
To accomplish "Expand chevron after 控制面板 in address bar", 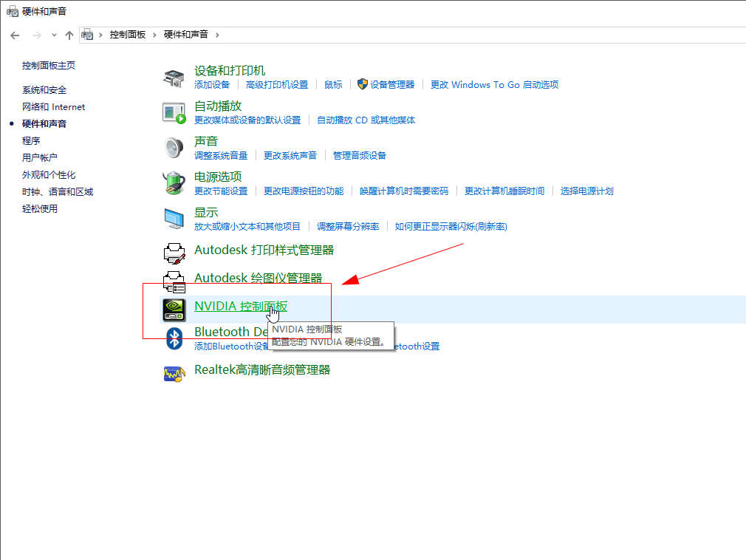I will tap(154, 35).
